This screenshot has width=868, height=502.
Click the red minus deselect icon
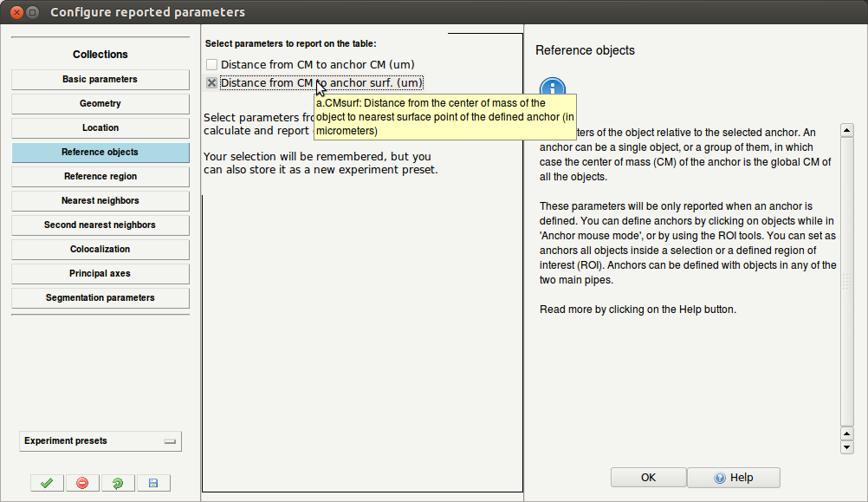[x=82, y=483]
